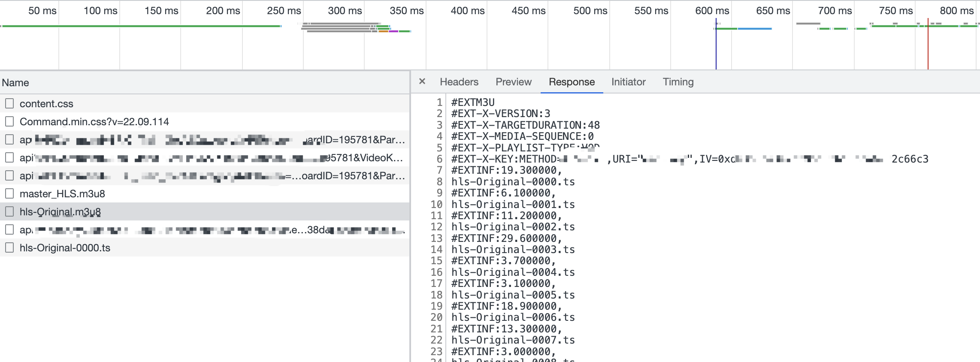Screen dimensions: 980x362
Task: Click the #EXT-X-VERSION:3 line
Action: click(x=501, y=114)
